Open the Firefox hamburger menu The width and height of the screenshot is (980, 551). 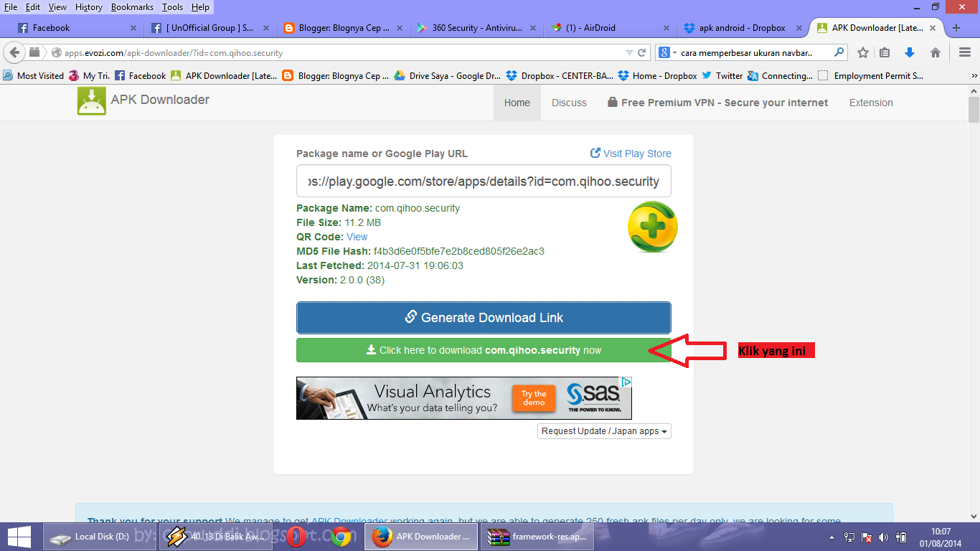[965, 52]
